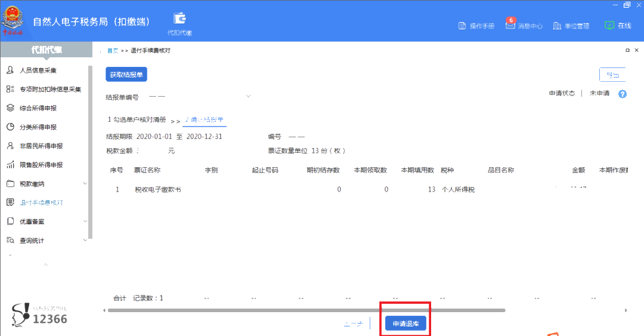Viewport: 644px width, 336px height.
Task: Click the panel restore icon beside close
Action: coord(627,50)
